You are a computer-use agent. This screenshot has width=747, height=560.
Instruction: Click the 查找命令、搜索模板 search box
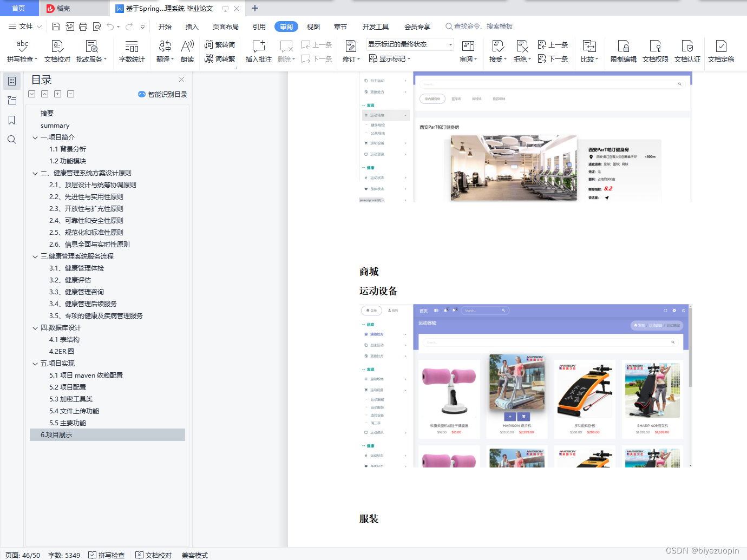point(479,27)
